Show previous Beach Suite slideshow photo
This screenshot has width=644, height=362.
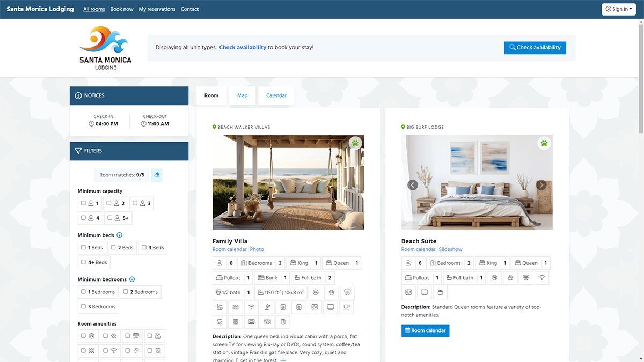413,185
